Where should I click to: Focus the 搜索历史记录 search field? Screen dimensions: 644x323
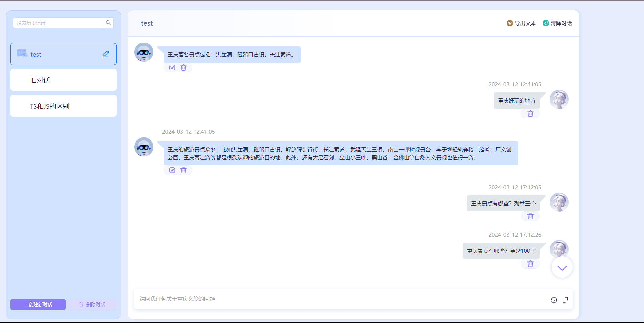click(58, 23)
